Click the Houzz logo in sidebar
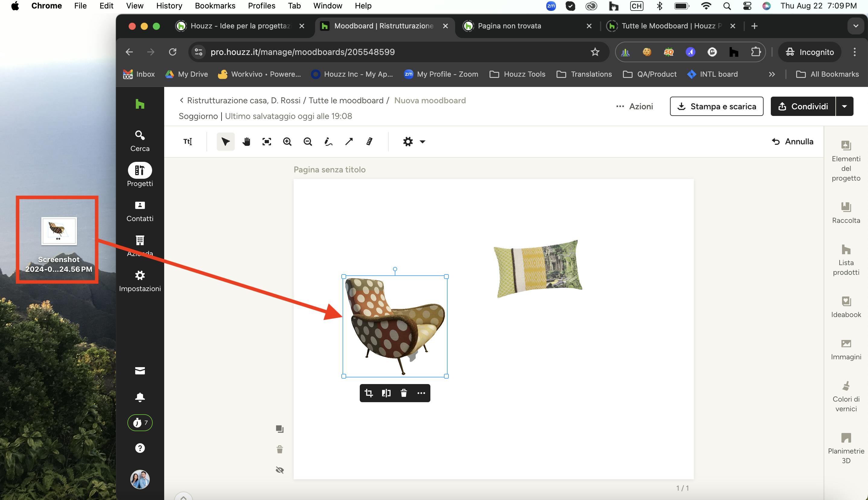868x500 pixels. click(140, 104)
